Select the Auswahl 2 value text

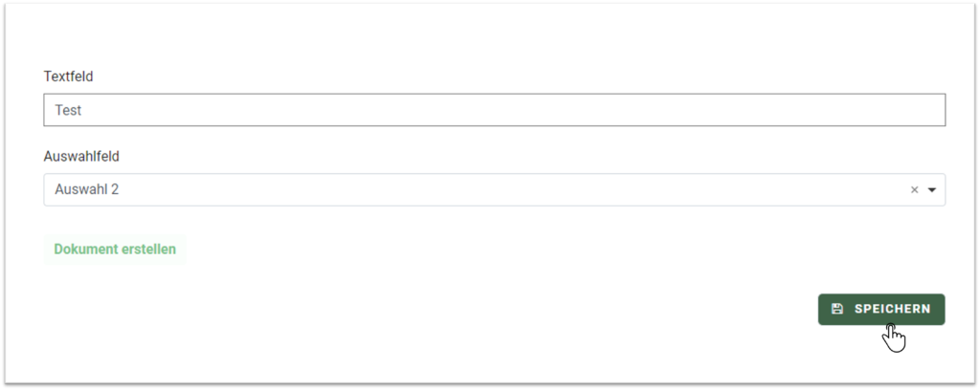(x=86, y=189)
